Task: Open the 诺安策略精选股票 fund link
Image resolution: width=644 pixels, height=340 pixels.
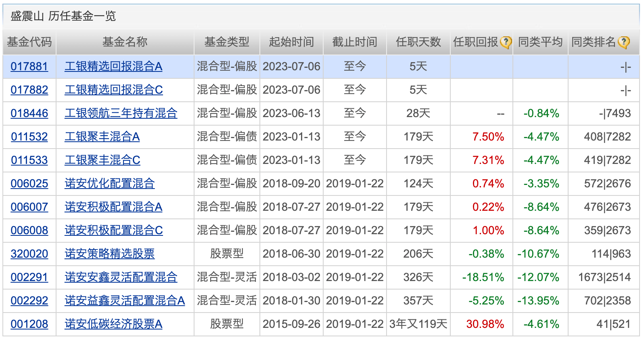Action: click(x=110, y=254)
